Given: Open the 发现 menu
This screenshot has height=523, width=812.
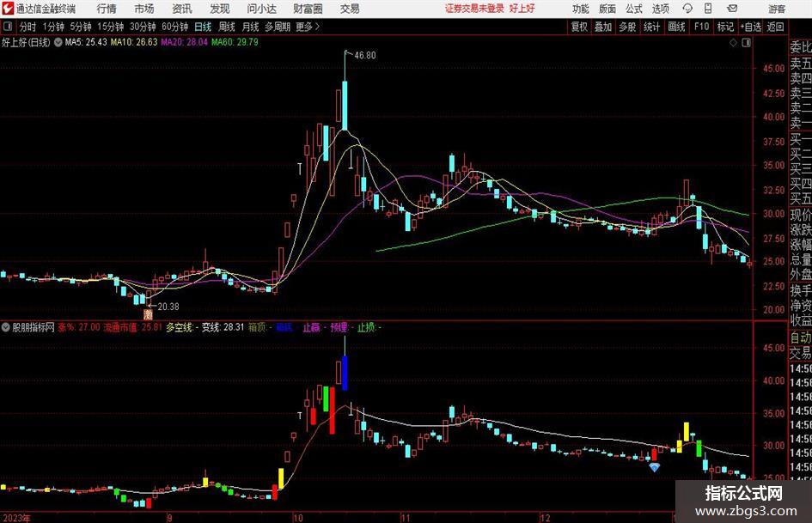Looking at the screenshot, I should (220, 9).
